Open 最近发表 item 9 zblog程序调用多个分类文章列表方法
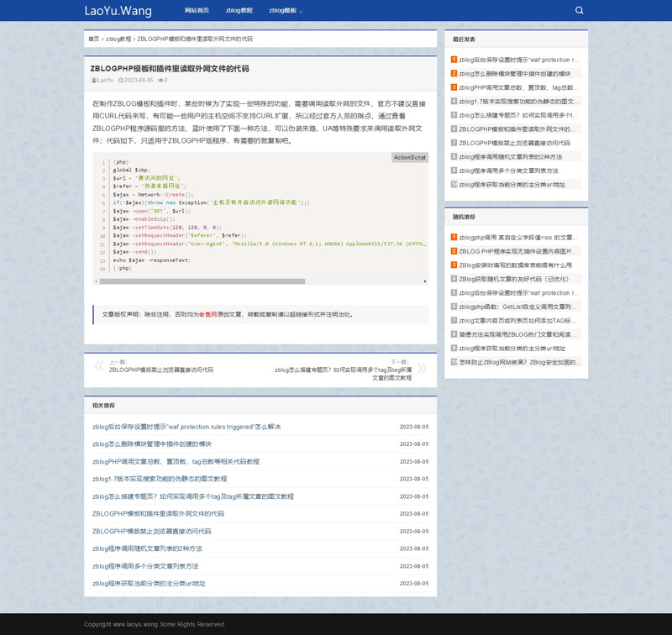This screenshot has width=672, height=635. click(509, 171)
